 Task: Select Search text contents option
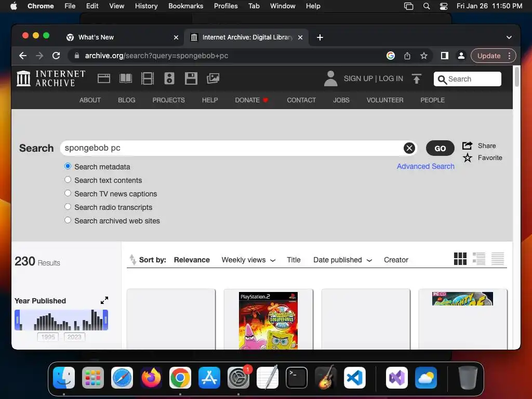click(x=68, y=180)
